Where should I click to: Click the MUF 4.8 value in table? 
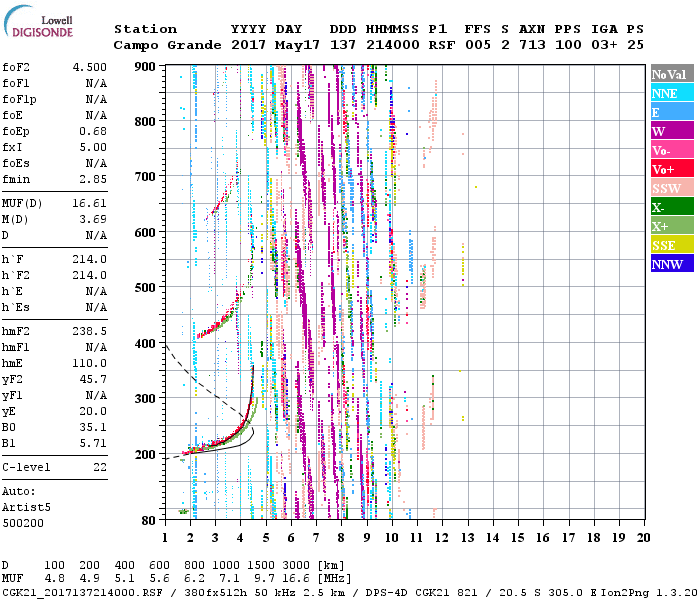point(54,579)
